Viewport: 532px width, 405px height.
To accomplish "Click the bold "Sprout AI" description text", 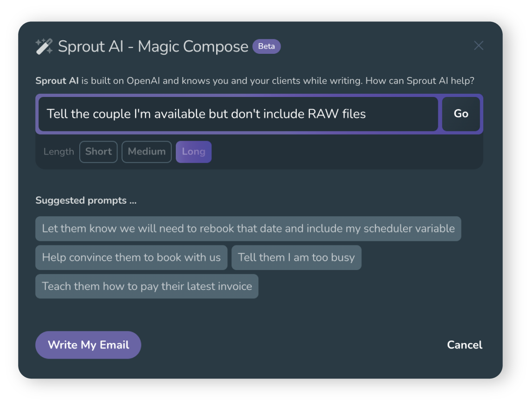I will [x=57, y=81].
